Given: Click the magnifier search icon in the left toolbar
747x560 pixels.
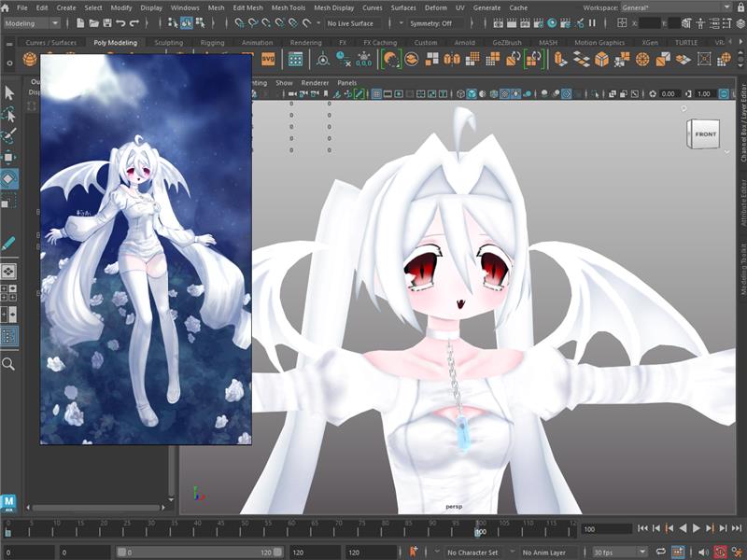Looking at the screenshot, I should (x=8, y=364).
